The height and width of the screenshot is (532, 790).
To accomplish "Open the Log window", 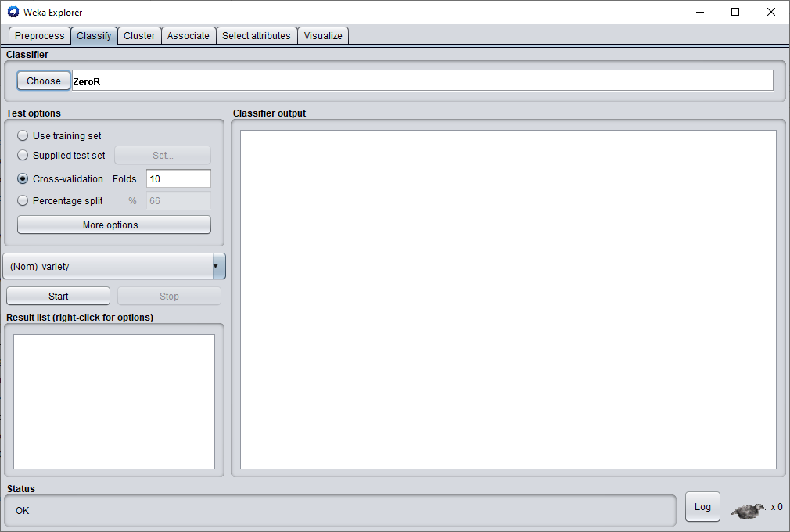I will tap(702, 506).
